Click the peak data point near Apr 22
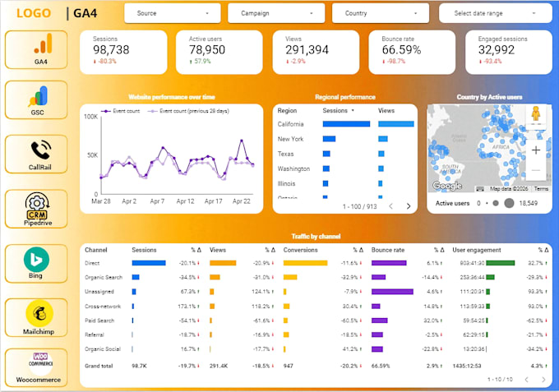This screenshot has width=559, height=392. point(242,141)
